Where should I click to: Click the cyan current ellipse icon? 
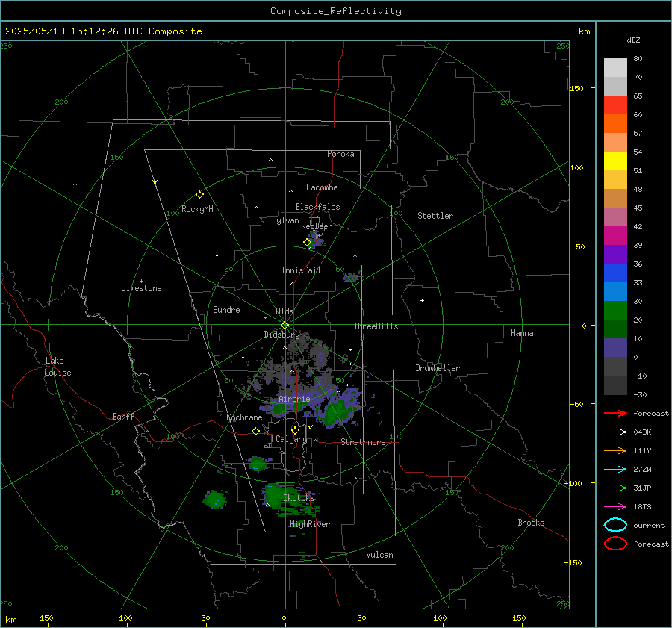tap(615, 525)
